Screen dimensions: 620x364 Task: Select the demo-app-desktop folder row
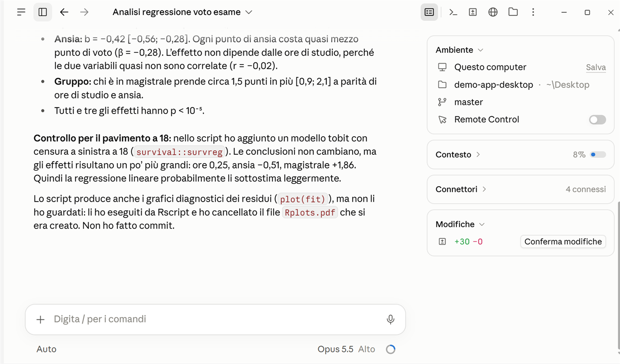point(521,85)
